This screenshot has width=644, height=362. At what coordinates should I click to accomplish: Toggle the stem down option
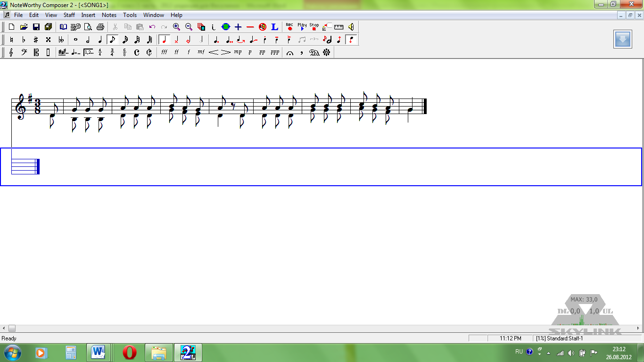pyautogui.click(x=351, y=40)
